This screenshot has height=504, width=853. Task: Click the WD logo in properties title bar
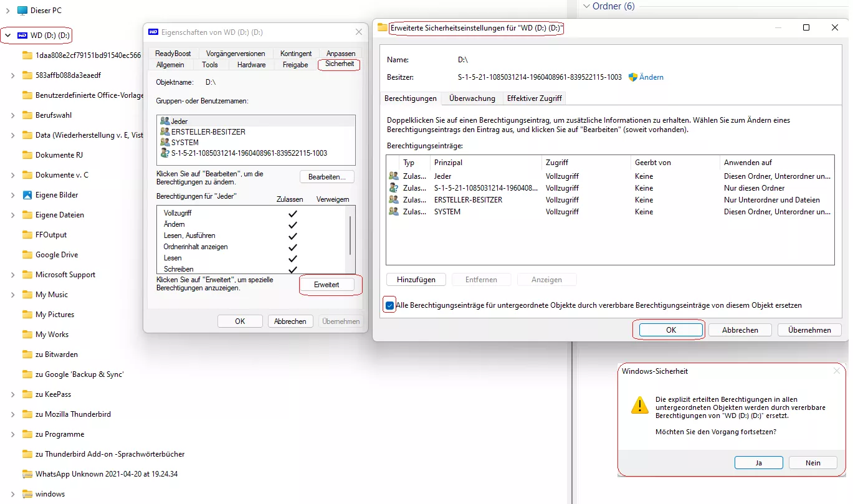[x=153, y=32]
